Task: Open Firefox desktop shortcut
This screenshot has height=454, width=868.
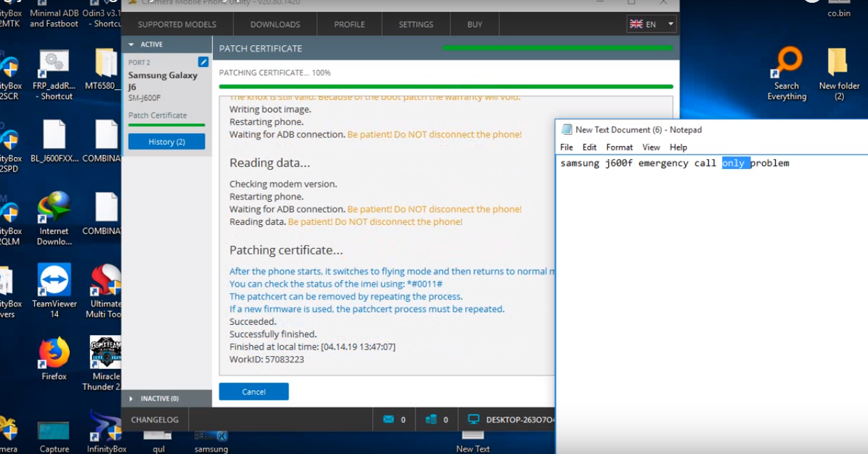Action: point(54,359)
